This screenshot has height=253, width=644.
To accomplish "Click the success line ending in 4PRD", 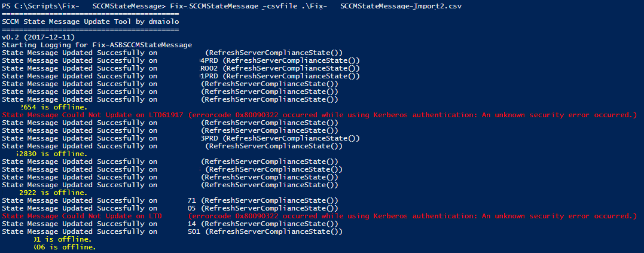I will 181,60.
